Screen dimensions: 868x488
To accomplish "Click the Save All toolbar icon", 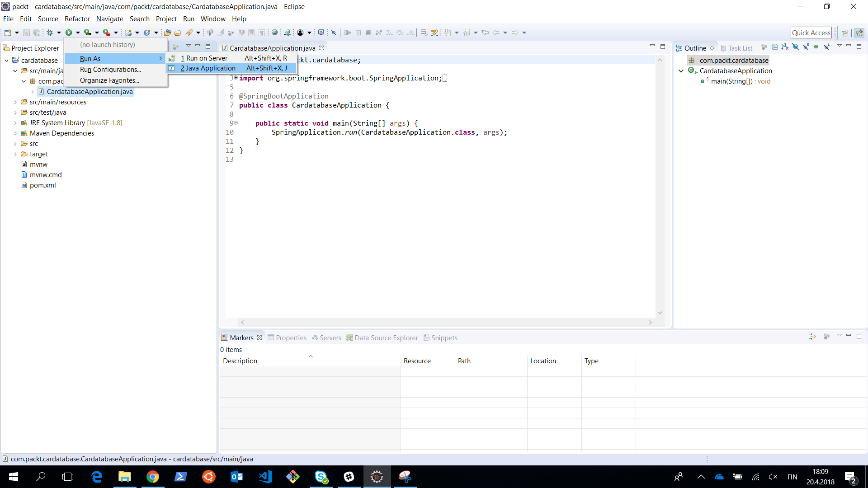I will pos(37,33).
